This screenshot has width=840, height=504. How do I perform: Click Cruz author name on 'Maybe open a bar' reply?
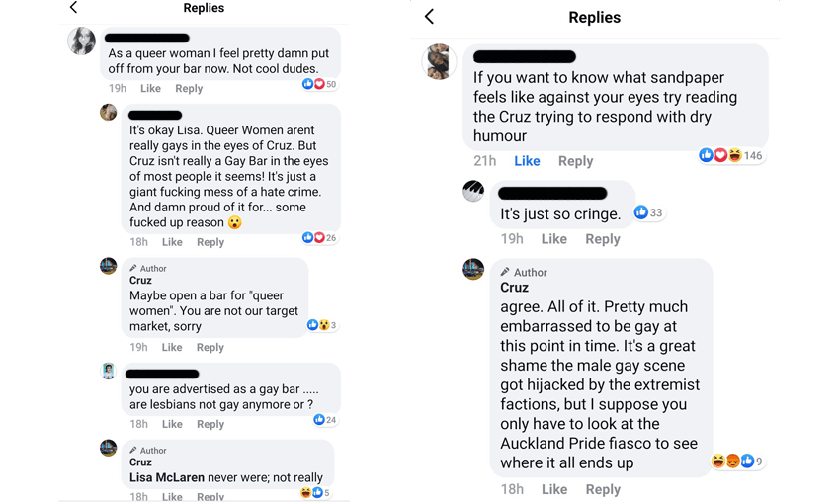[x=140, y=281]
